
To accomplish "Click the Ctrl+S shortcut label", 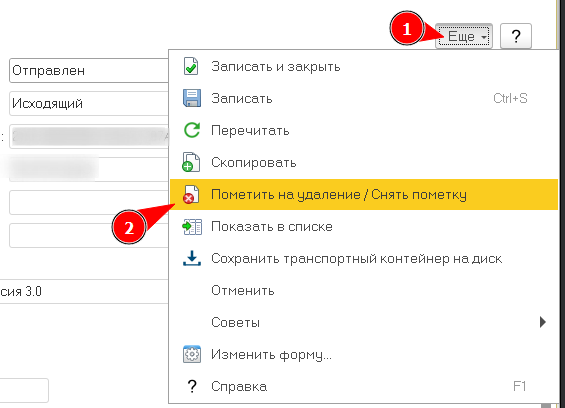I will tap(510, 98).
